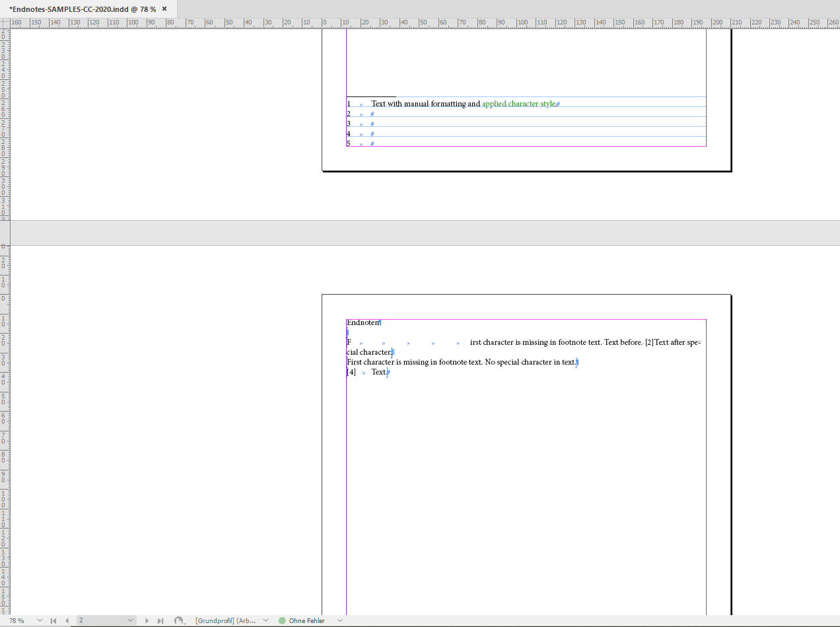This screenshot has height=627, width=840.
Task: Click inside the page number input field
Action: click(99, 621)
